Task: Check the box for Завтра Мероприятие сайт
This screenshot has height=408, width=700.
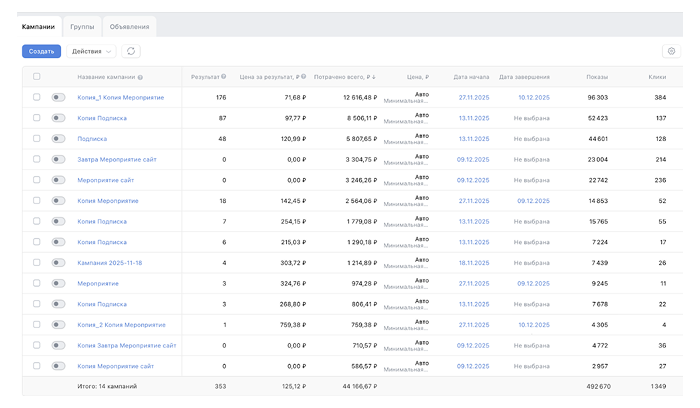Action: click(37, 160)
